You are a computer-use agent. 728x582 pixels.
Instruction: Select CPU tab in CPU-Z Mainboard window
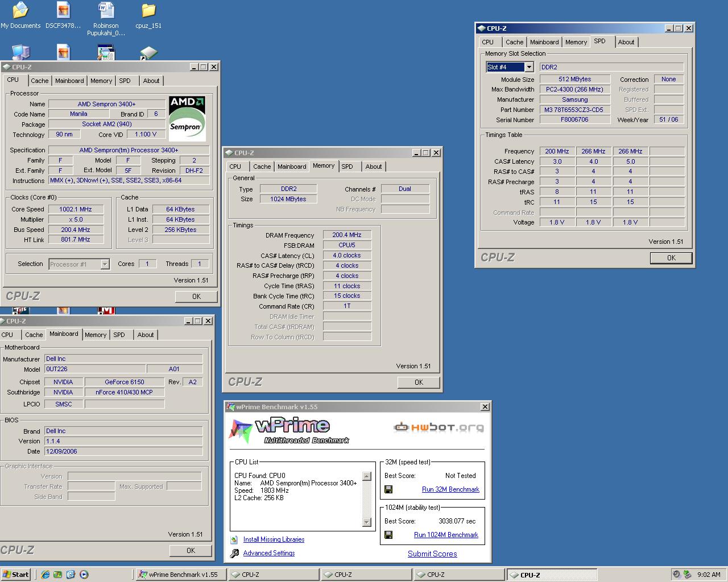pos(7,335)
